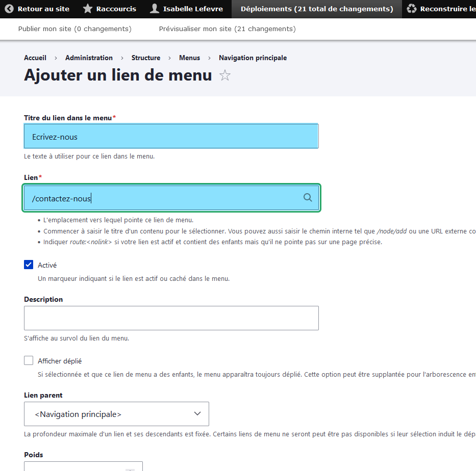Click the Navigation principale breadcrumb link

pyautogui.click(x=253, y=58)
